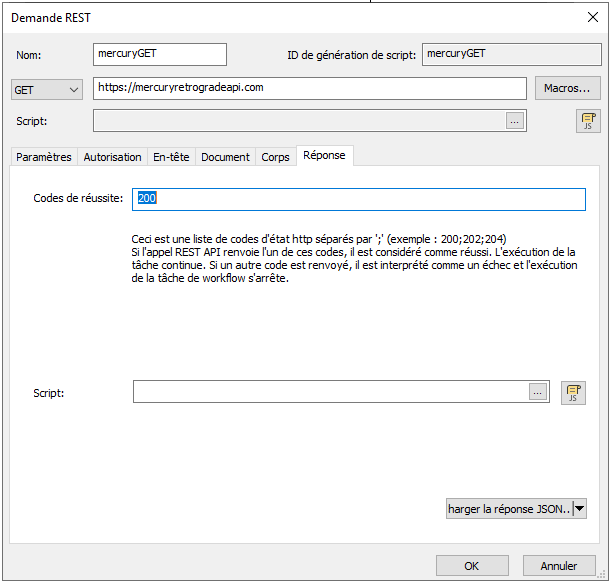Click the Codes de réussite input field

pyautogui.click(x=358, y=199)
